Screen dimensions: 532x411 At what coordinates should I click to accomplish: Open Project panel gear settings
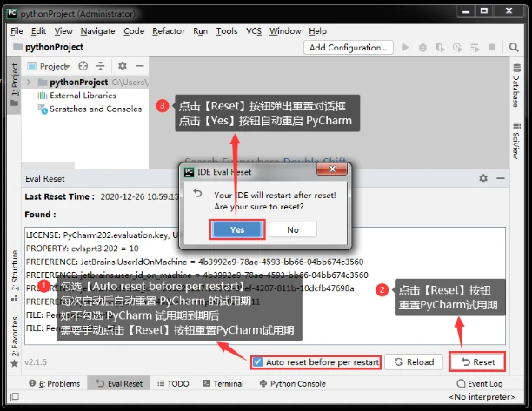[123, 66]
